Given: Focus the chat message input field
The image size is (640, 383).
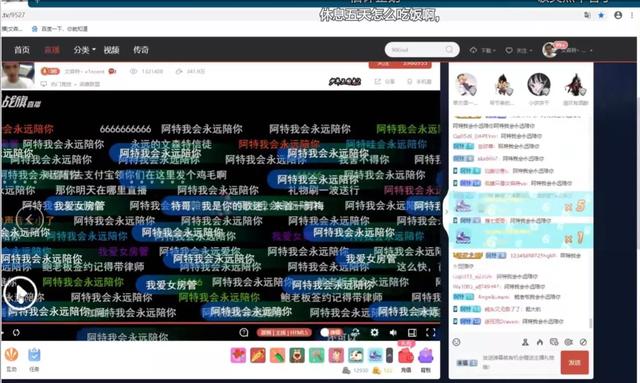Looking at the screenshot, I should 518,362.
